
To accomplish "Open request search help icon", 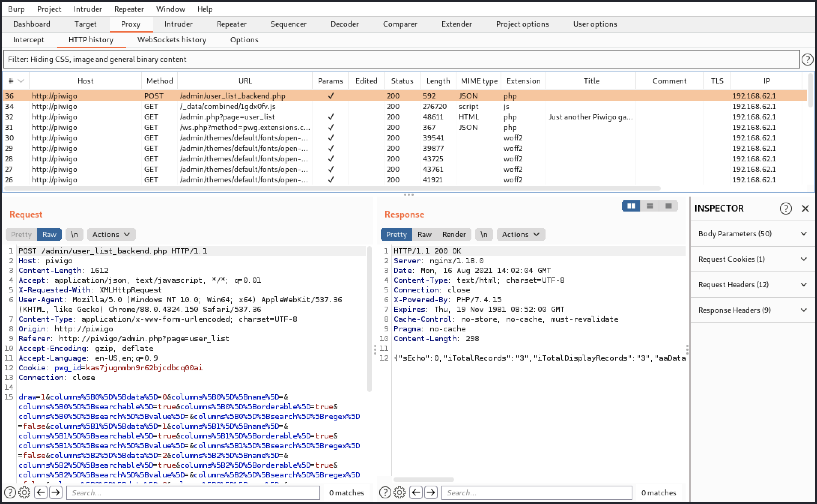I will point(10,492).
